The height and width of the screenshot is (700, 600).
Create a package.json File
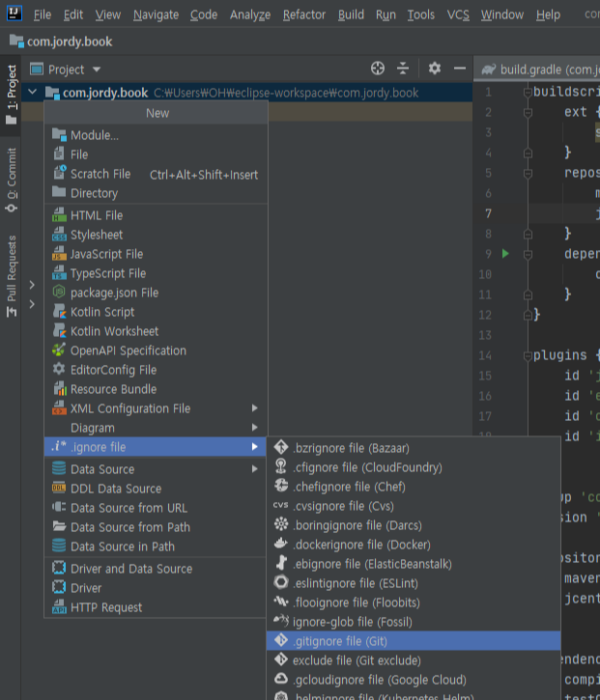point(156,293)
